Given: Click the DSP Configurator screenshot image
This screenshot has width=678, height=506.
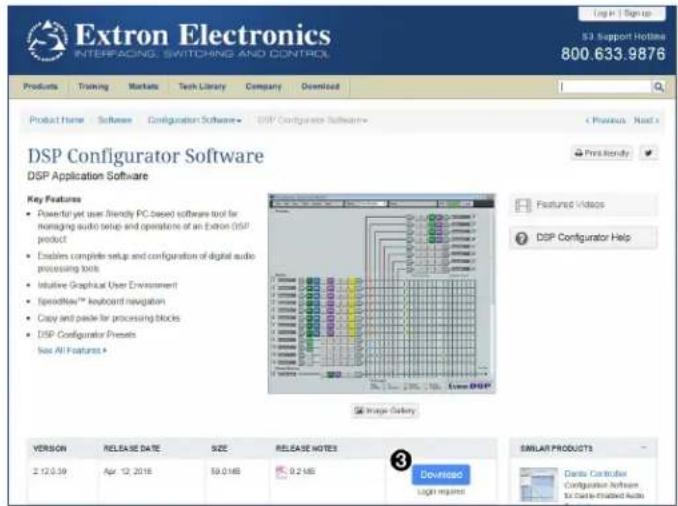Looking at the screenshot, I should click(x=382, y=294).
